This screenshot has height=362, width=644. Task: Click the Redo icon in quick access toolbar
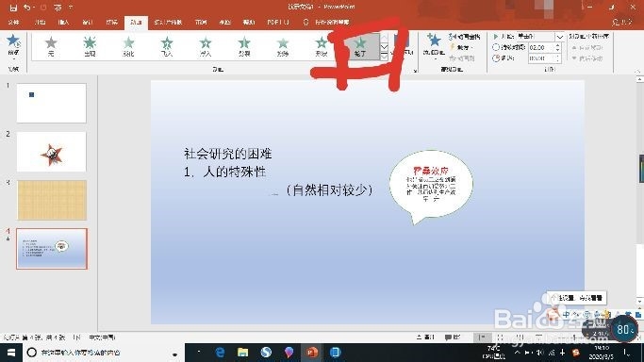(x=43, y=8)
